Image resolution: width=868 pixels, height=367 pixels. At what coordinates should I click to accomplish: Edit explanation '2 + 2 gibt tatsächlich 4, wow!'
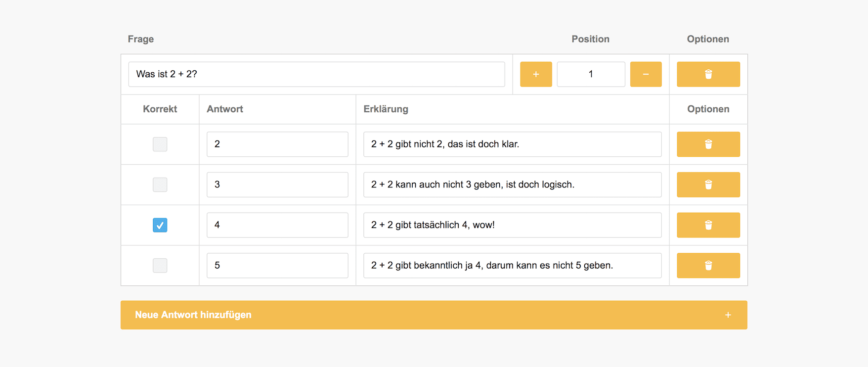(512, 226)
